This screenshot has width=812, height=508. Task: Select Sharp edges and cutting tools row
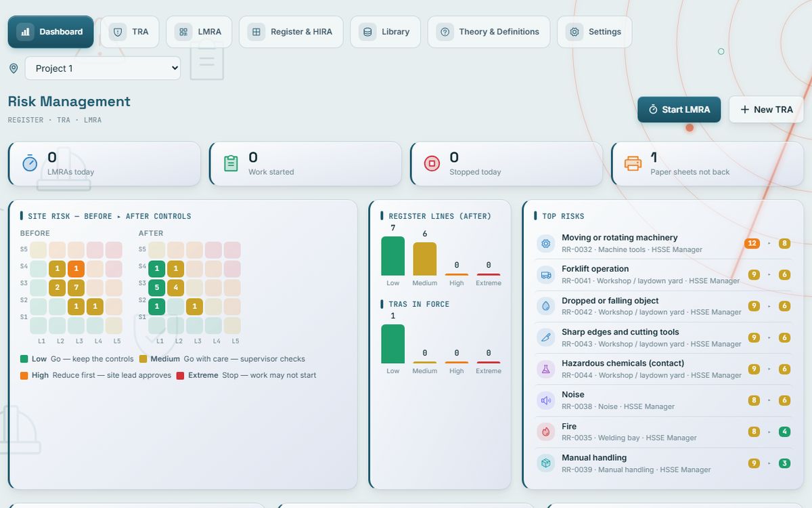pyautogui.click(x=663, y=337)
